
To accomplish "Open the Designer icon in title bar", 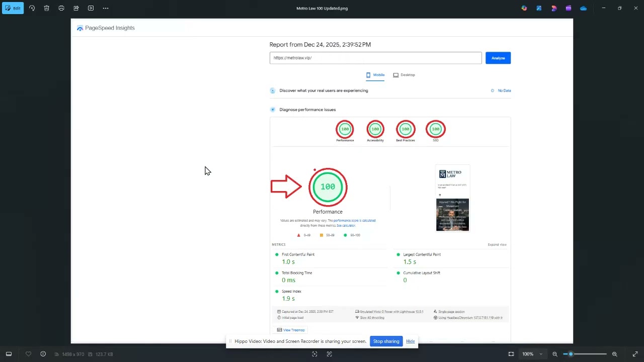I will [554, 8].
